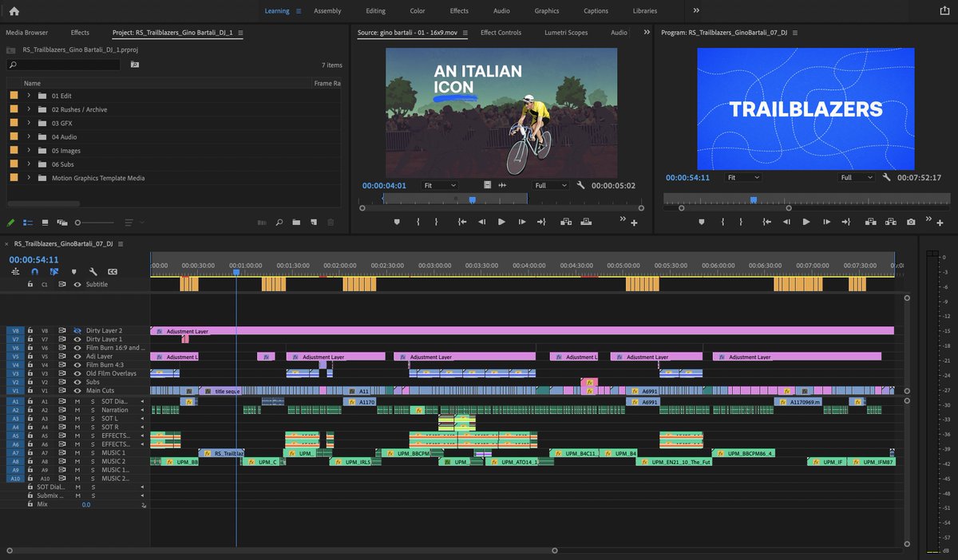Click Find icon in Project panel footer
958x560 pixels.
pyautogui.click(x=279, y=223)
